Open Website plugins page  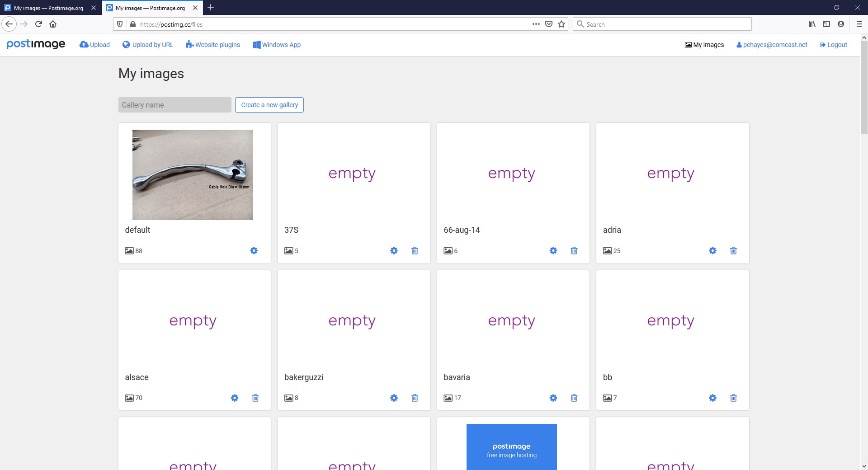click(x=213, y=45)
